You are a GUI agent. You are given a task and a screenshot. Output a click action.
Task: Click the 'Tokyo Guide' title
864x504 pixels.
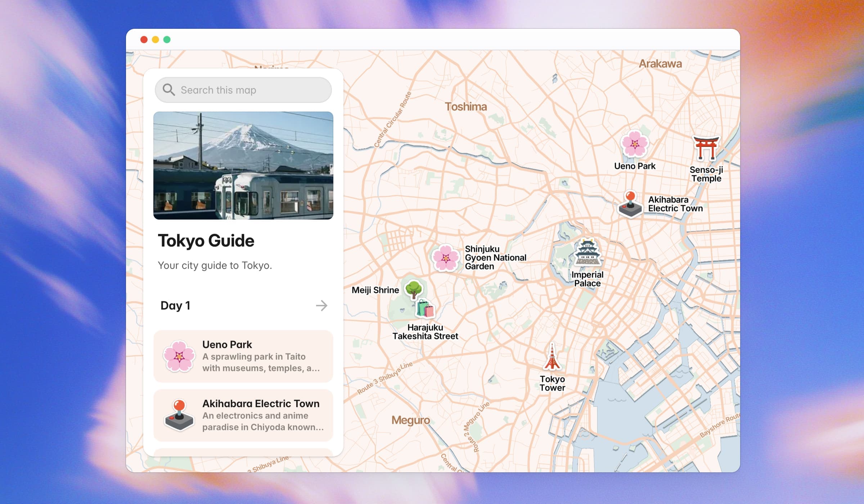(x=206, y=241)
